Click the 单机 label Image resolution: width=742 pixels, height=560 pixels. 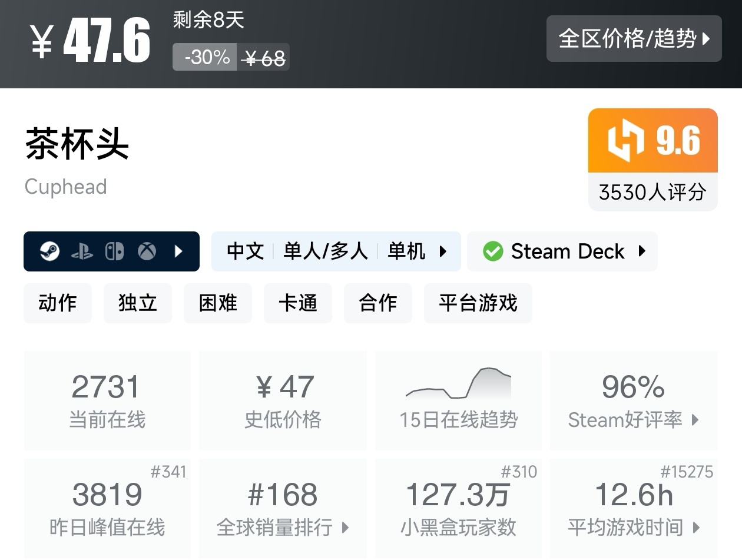click(x=406, y=251)
